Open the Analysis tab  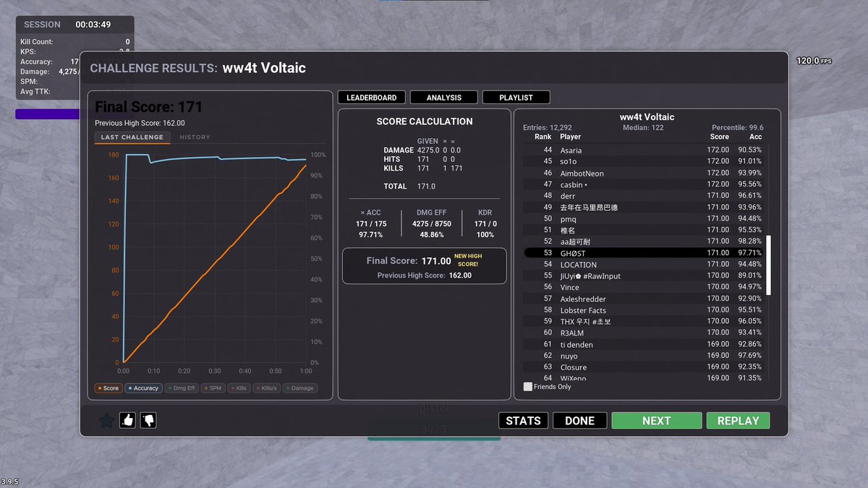pos(444,98)
